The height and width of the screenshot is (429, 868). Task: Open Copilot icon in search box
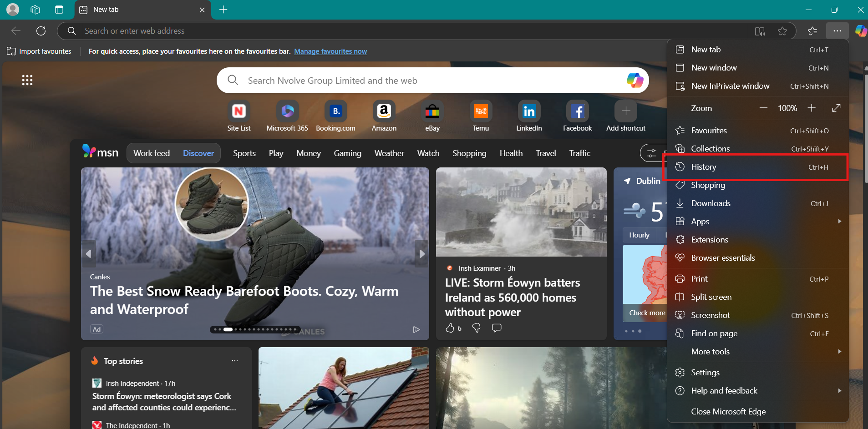(635, 81)
